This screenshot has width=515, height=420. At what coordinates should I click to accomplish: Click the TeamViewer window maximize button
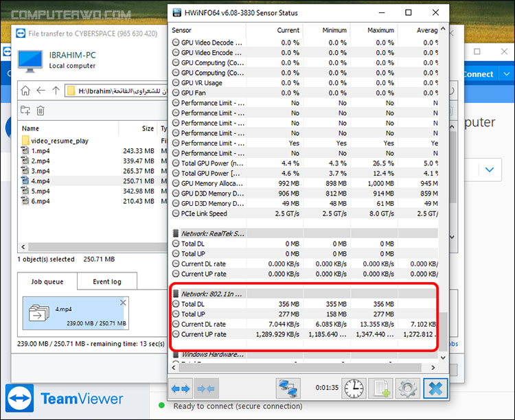click(x=477, y=51)
